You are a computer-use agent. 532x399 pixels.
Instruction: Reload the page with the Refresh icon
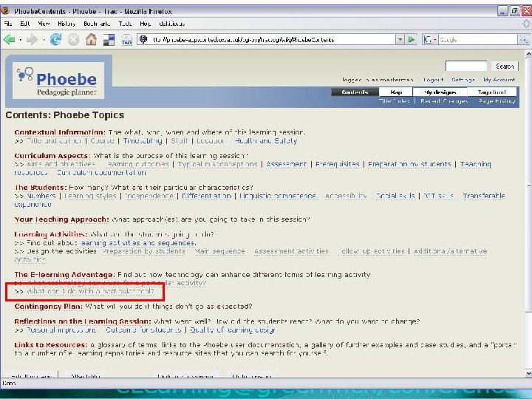coord(55,40)
